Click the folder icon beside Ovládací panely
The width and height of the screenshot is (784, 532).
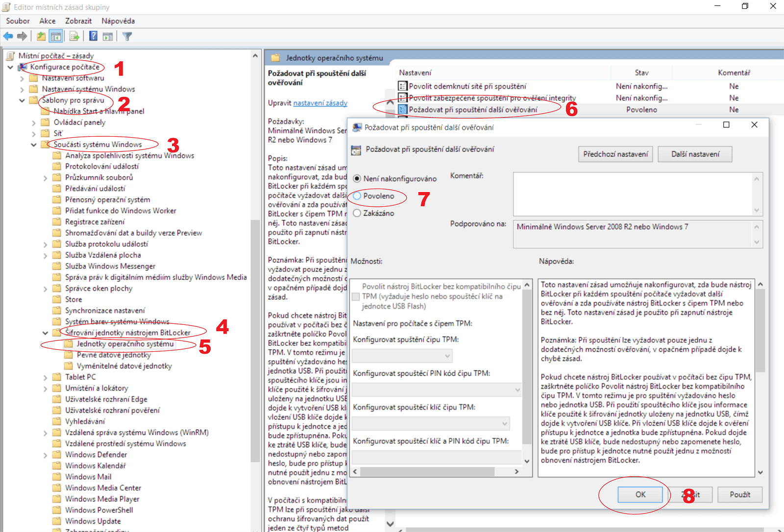(45, 122)
